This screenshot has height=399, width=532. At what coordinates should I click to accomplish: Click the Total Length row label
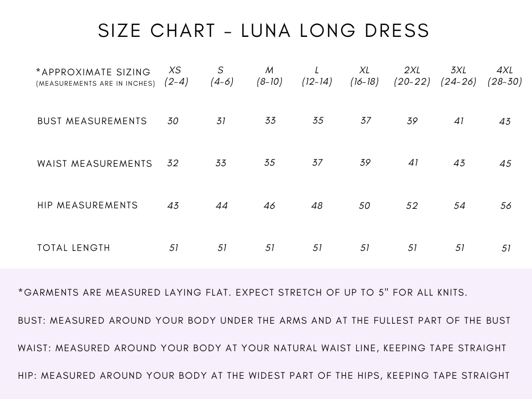tap(74, 248)
